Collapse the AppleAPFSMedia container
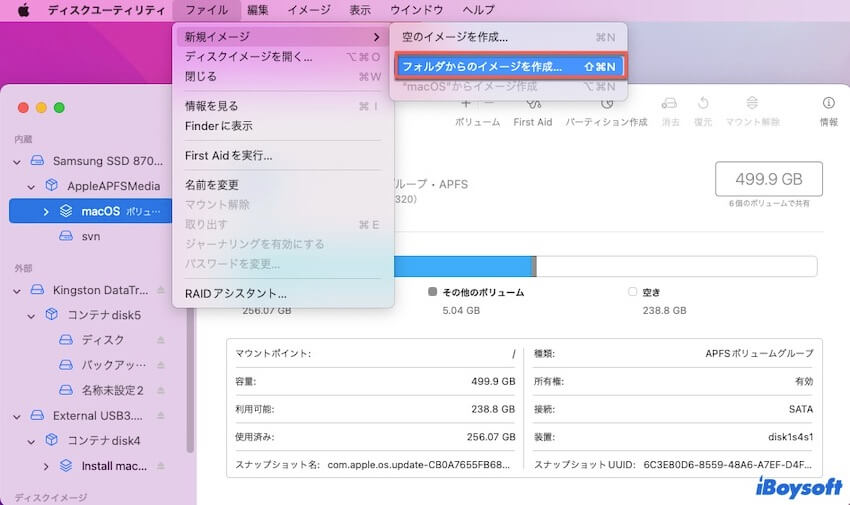 point(31,187)
